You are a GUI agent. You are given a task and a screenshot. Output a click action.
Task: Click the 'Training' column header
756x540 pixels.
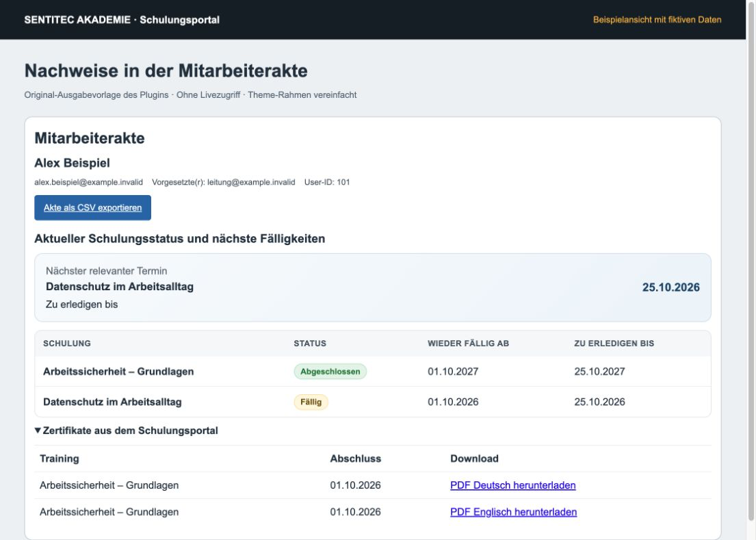[60, 459]
